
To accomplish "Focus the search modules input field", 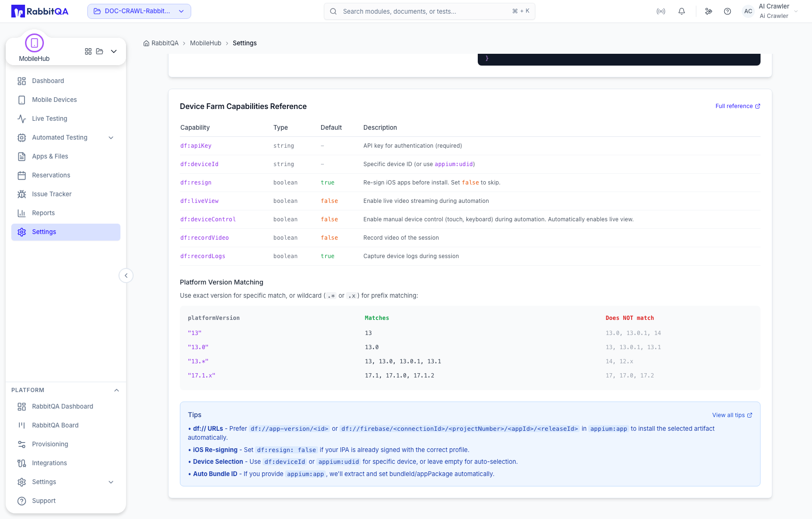I will coord(430,11).
